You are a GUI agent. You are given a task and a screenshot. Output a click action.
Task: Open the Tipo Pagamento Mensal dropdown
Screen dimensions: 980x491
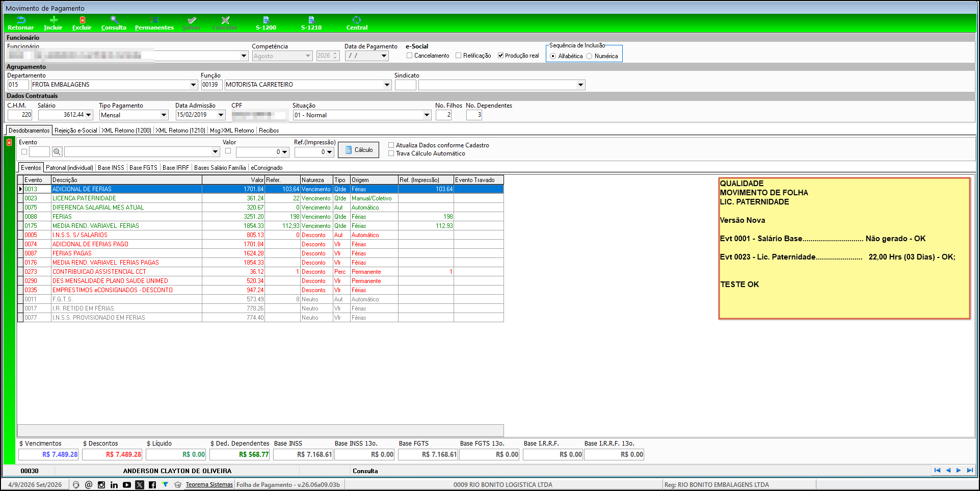[164, 115]
